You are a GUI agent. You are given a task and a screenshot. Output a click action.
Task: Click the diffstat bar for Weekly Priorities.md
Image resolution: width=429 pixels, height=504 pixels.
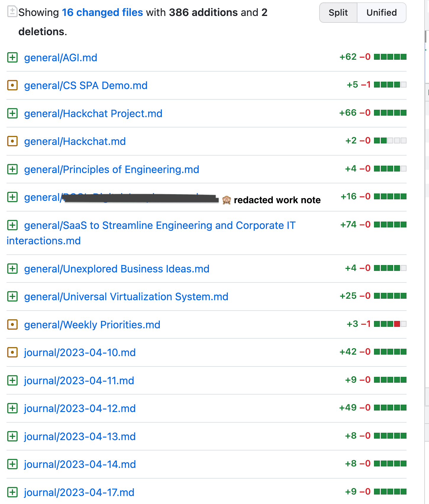[390, 324]
